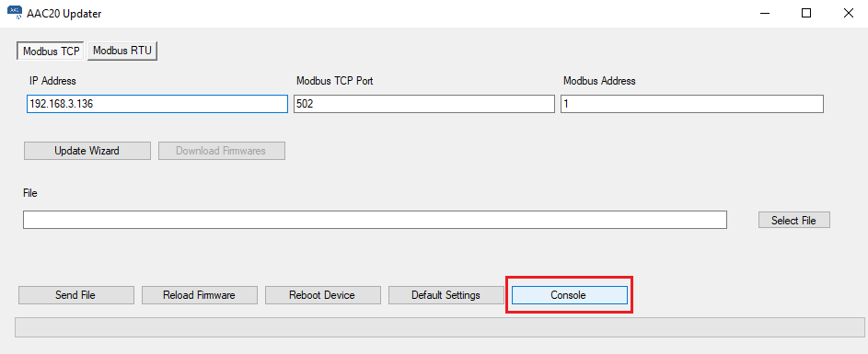This screenshot has width=868, height=354.
Task: Launch the Update Wizard
Action: [x=87, y=151]
